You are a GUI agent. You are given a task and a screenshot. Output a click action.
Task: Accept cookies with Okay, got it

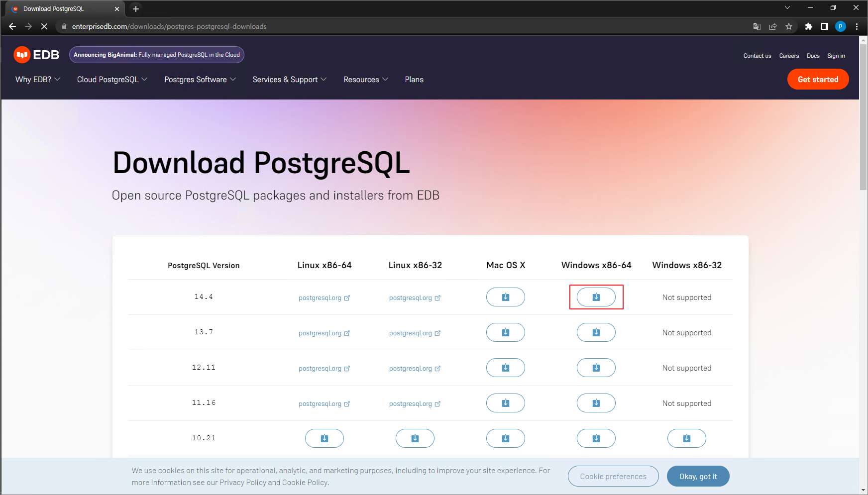click(698, 477)
